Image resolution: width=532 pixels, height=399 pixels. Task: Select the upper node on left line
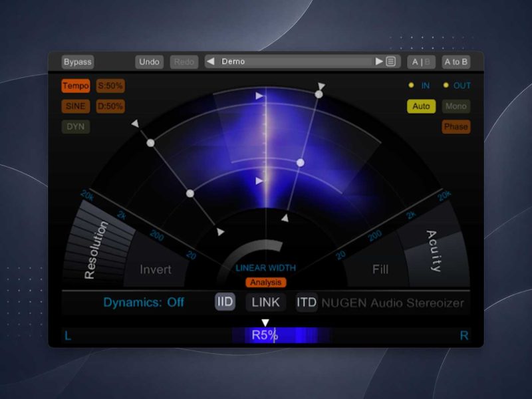[x=151, y=143]
